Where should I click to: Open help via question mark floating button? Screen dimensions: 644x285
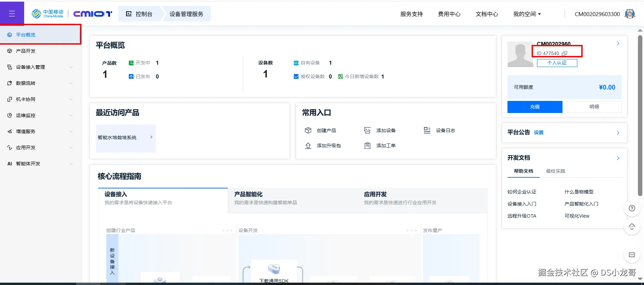tap(632, 208)
